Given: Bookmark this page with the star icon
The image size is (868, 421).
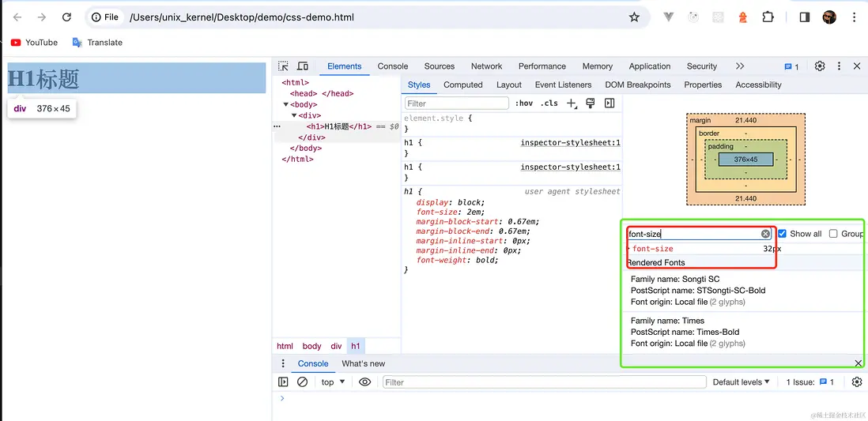Looking at the screenshot, I should tap(634, 17).
